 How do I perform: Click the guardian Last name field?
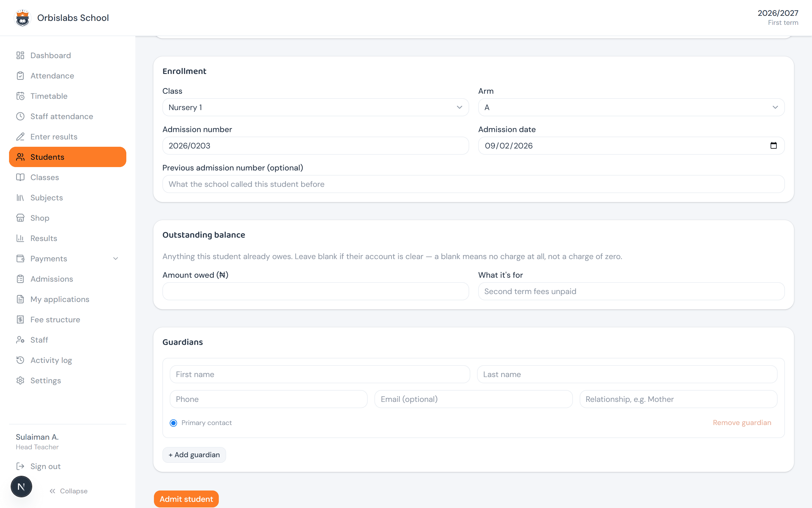pos(627,374)
